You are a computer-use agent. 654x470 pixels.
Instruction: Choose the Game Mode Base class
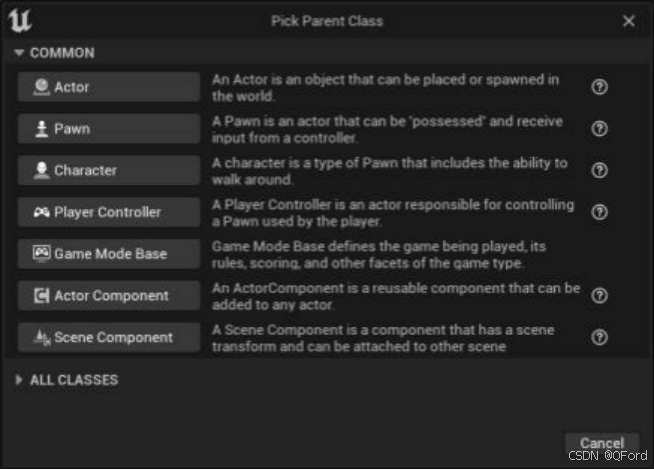click(108, 254)
